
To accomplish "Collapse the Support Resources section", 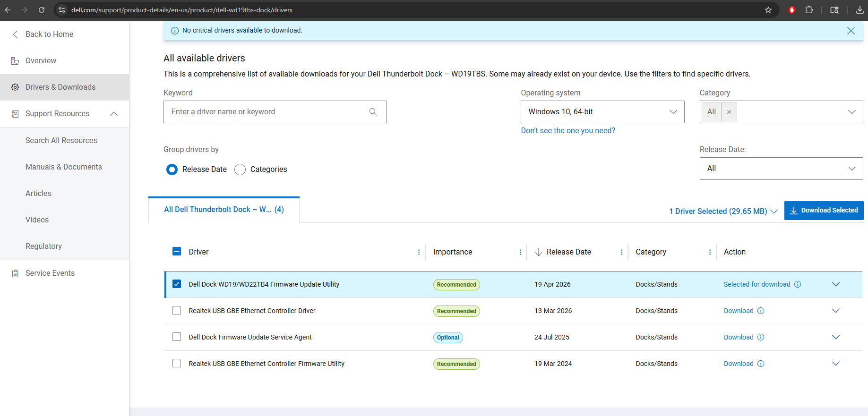I will click(114, 114).
